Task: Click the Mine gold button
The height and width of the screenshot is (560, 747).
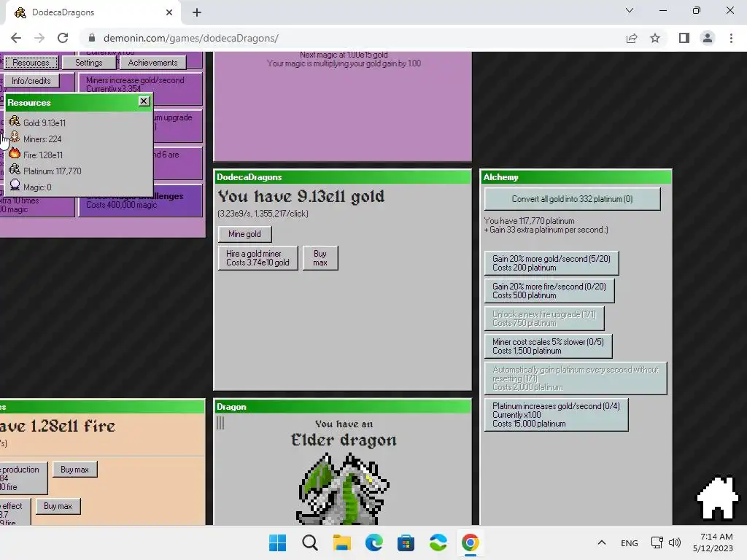Action: (245, 234)
